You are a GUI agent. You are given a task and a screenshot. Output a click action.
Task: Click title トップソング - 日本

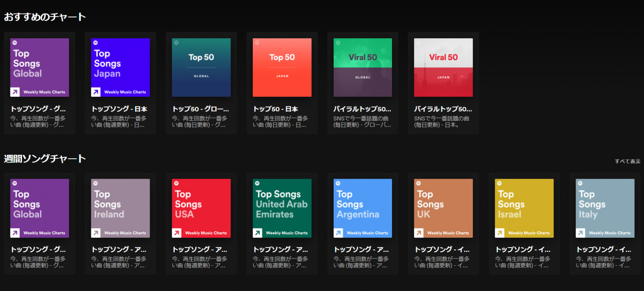pos(120,109)
